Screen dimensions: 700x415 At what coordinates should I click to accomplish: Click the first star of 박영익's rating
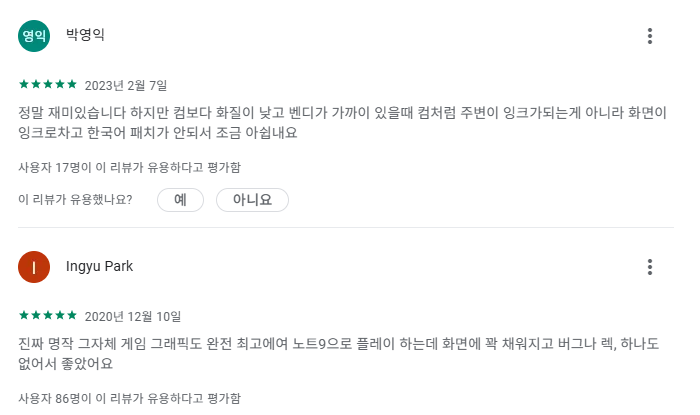tap(24, 84)
